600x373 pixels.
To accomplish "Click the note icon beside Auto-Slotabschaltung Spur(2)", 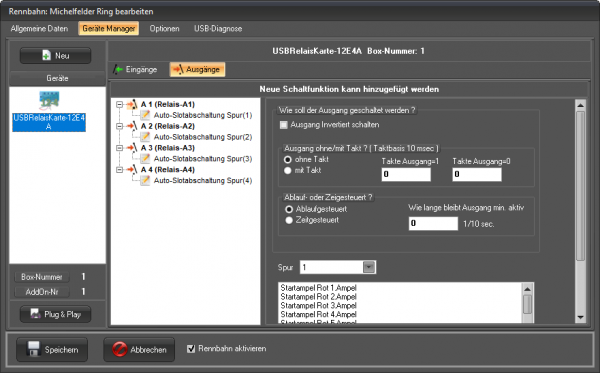I will pyautogui.click(x=145, y=137).
